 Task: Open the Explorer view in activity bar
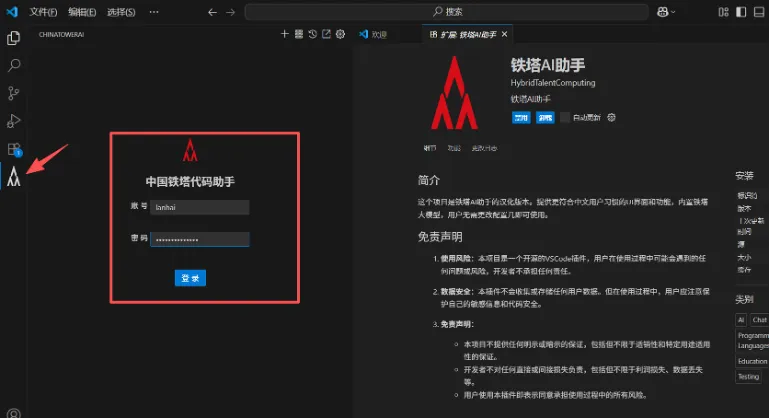click(x=14, y=38)
